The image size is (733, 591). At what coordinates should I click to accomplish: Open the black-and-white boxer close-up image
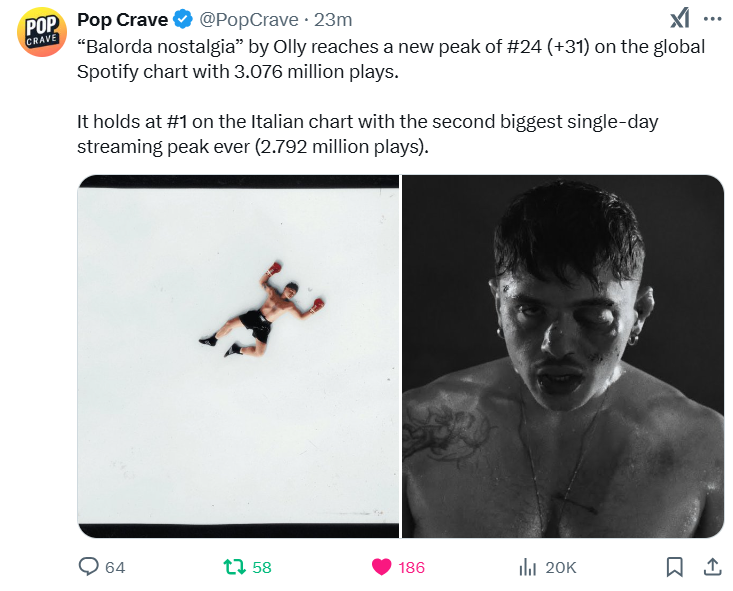[x=562, y=356]
